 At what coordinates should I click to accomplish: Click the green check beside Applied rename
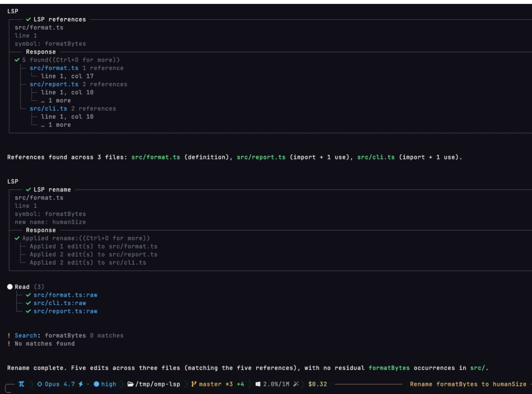[17, 238]
